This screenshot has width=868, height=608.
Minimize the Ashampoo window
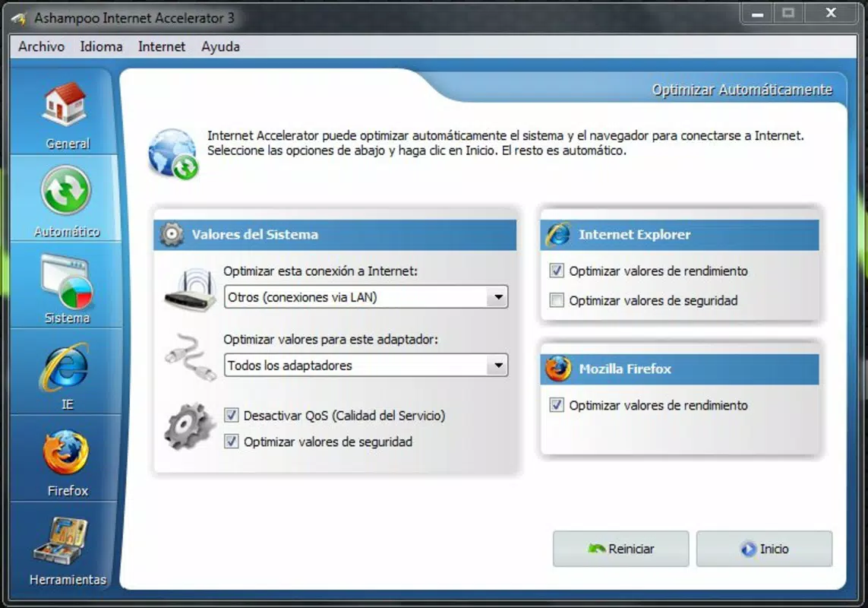click(758, 14)
